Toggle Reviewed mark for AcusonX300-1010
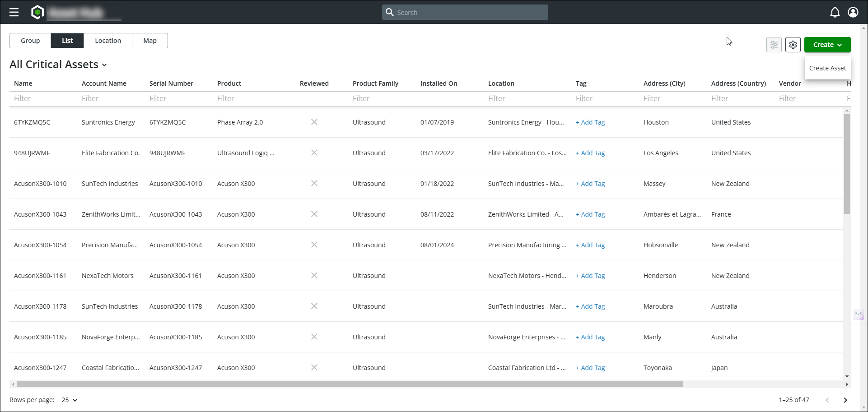This screenshot has height=412, width=868. (x=314, y=184)
